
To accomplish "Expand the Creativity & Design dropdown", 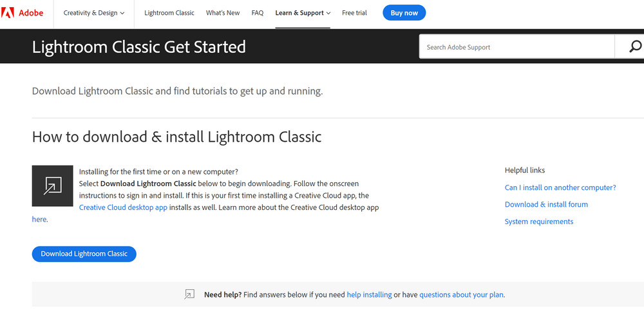I will coord(93,13).
